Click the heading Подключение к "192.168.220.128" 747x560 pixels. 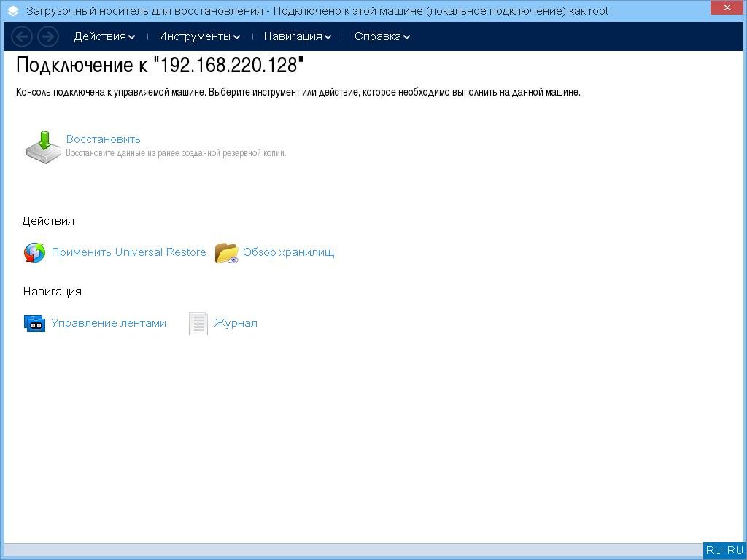[x=160, y=65]
